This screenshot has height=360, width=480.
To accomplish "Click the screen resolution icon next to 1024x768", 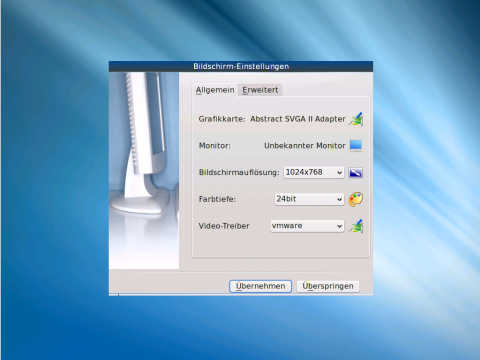I will click(356, 173).
